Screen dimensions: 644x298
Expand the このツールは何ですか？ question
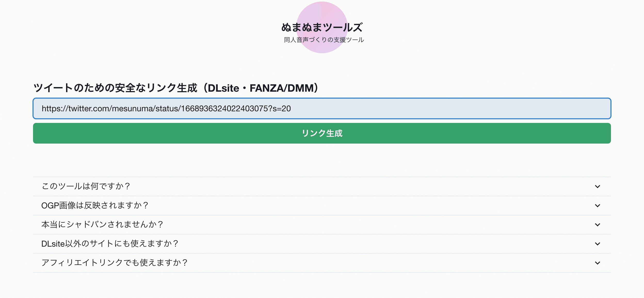(86, 186)
